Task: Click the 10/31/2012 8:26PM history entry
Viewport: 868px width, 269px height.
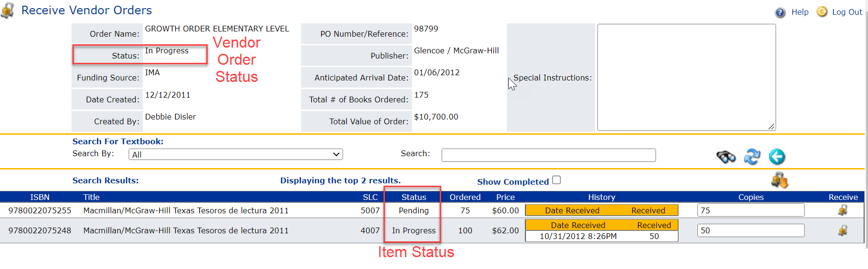Action: (x=578, y=236)
